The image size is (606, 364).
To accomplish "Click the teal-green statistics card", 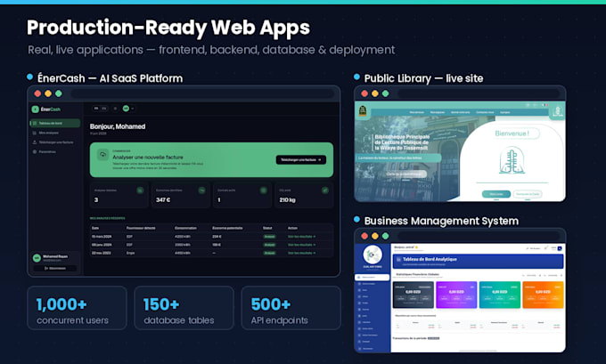I will pos(500,295).
